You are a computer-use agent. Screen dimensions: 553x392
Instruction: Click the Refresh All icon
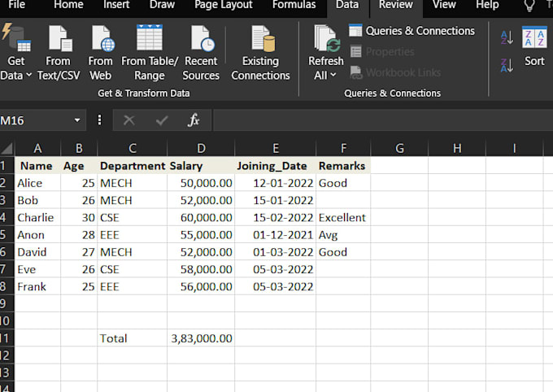(326, 39)
